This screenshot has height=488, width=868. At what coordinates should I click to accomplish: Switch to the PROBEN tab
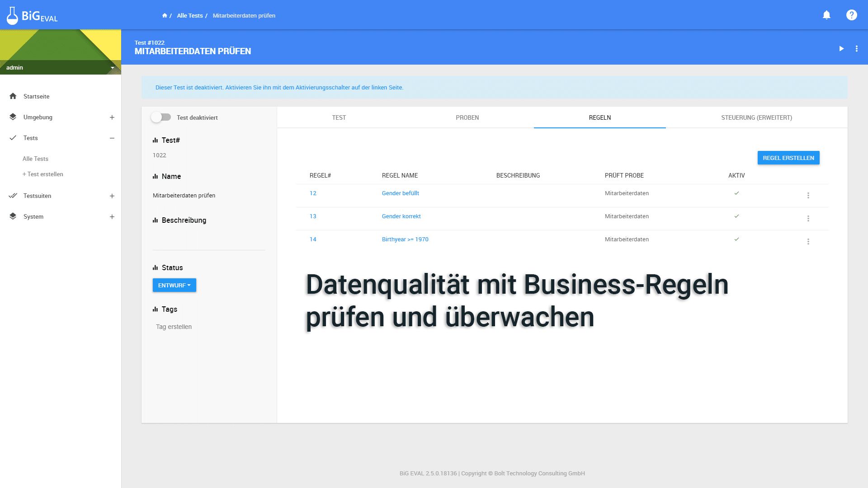(467, 117)
